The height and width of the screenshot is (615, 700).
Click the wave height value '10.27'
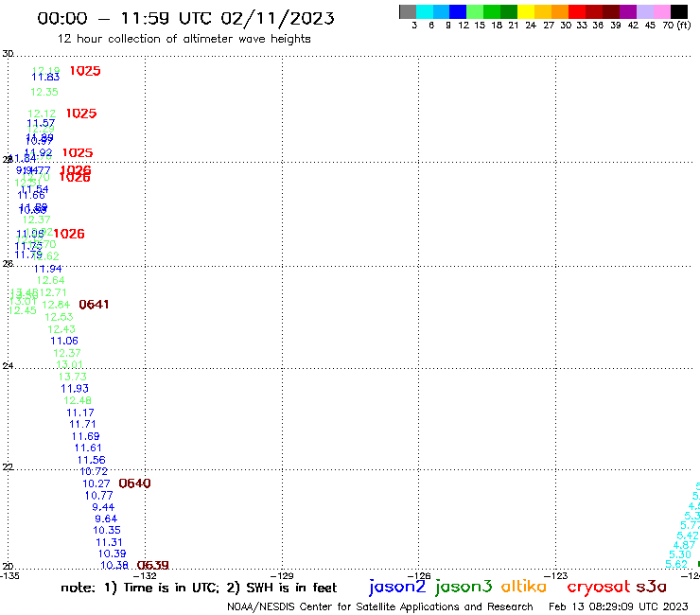click(96, 483)
